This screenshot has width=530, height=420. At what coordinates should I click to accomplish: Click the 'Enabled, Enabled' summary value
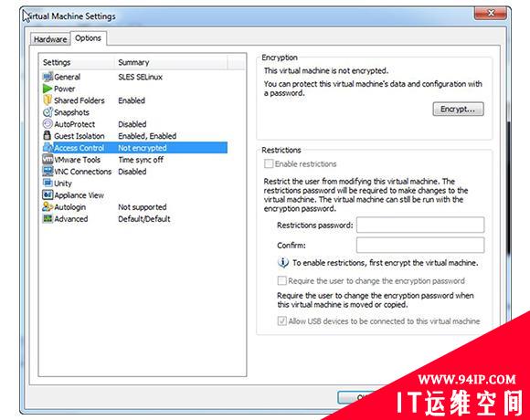click(x=147, y=136)
